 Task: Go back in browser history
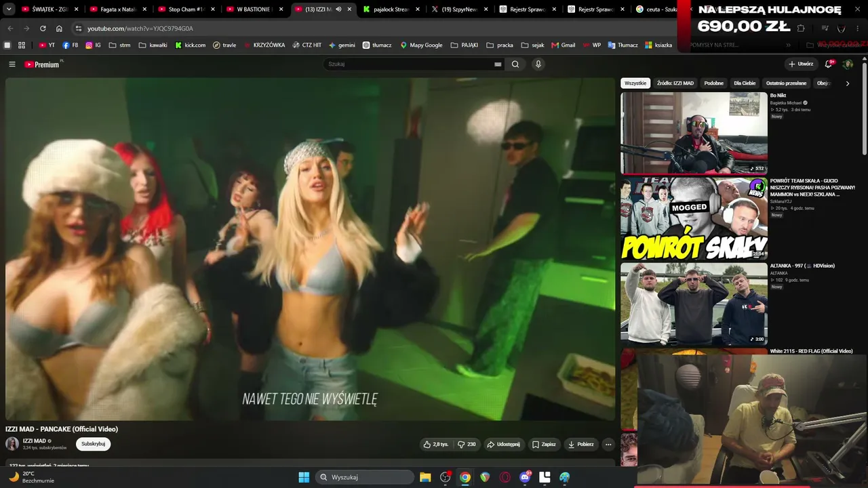coord(10,28)
